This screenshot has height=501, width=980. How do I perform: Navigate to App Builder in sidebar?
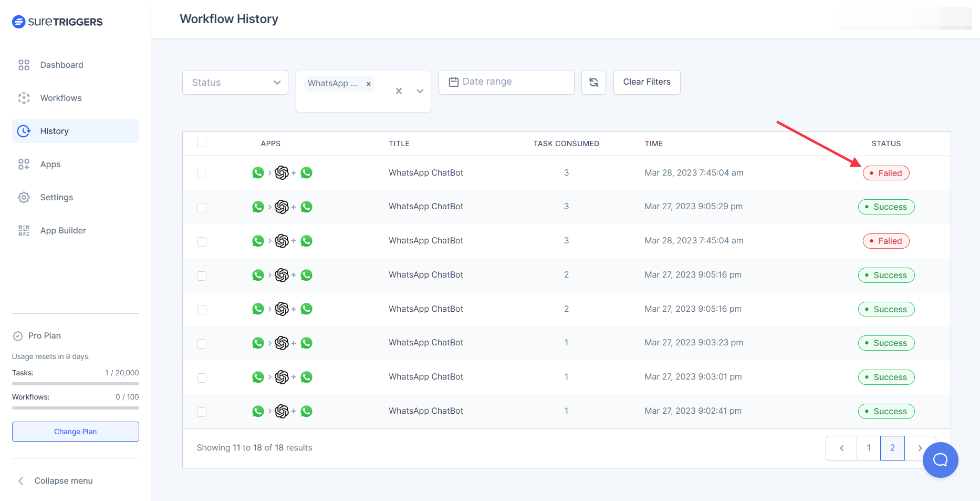[63, 230]
